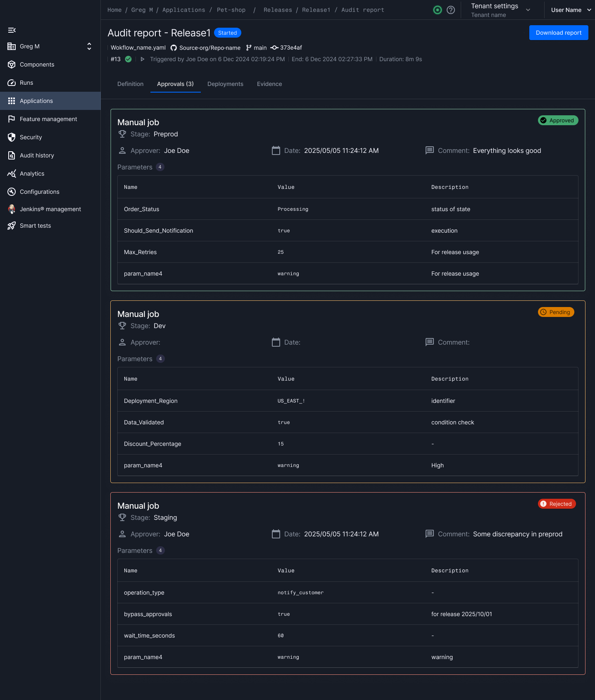Click Dev stage trophy icon
This screenshot has height=700, width=595.
[x=122, y=326]
